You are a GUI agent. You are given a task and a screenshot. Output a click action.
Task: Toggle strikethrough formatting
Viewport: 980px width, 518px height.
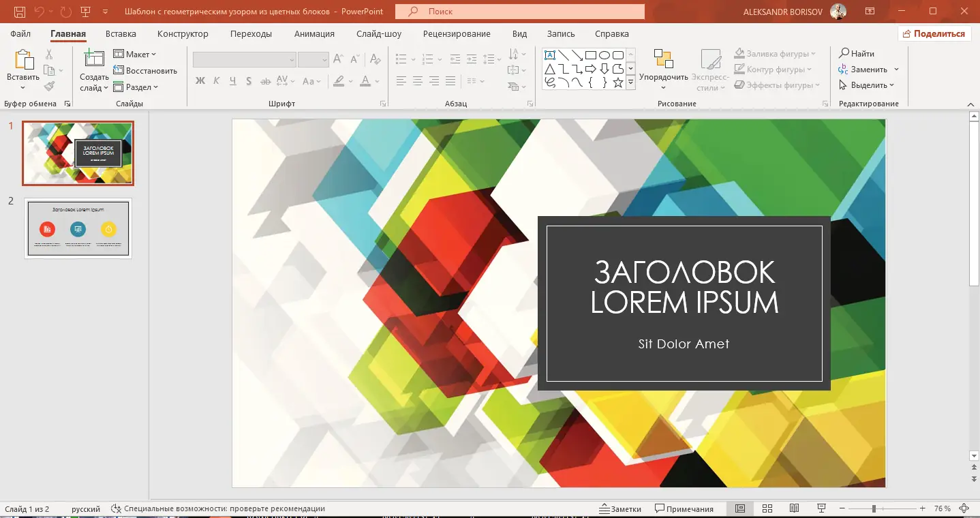(x=265, y=81)
